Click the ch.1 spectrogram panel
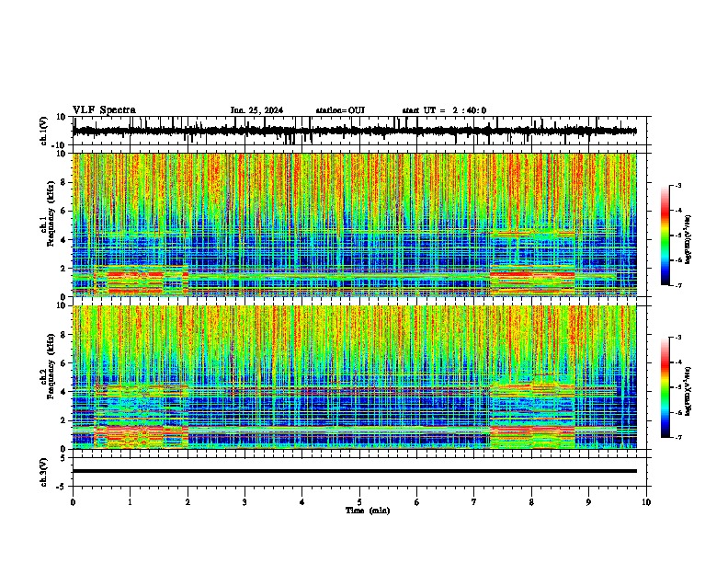 click(355, 224)
